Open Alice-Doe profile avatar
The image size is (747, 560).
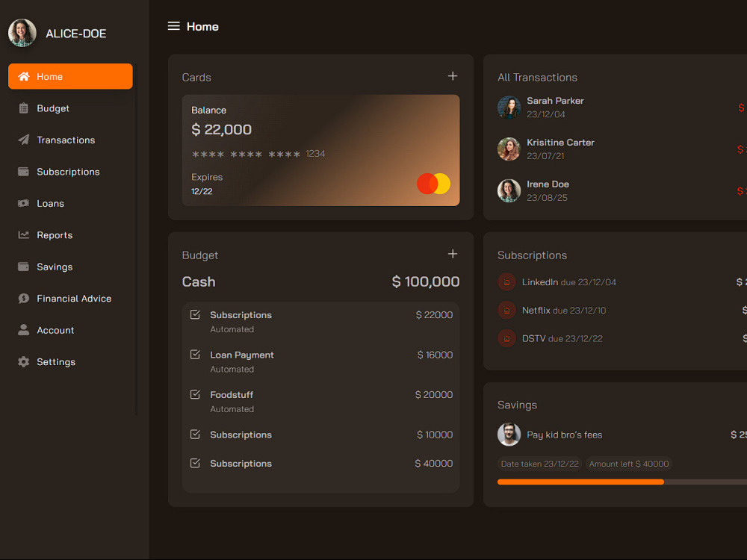point(22,34)
